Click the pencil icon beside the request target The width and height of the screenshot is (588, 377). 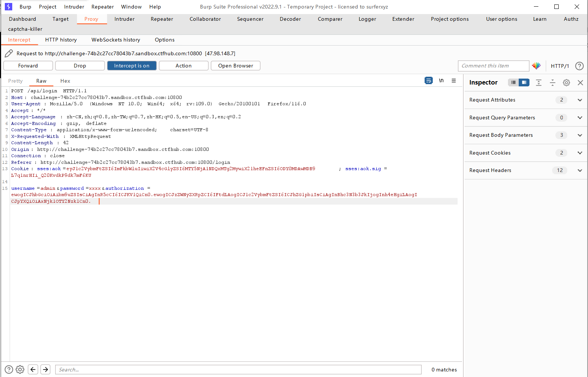coord(9,53)
